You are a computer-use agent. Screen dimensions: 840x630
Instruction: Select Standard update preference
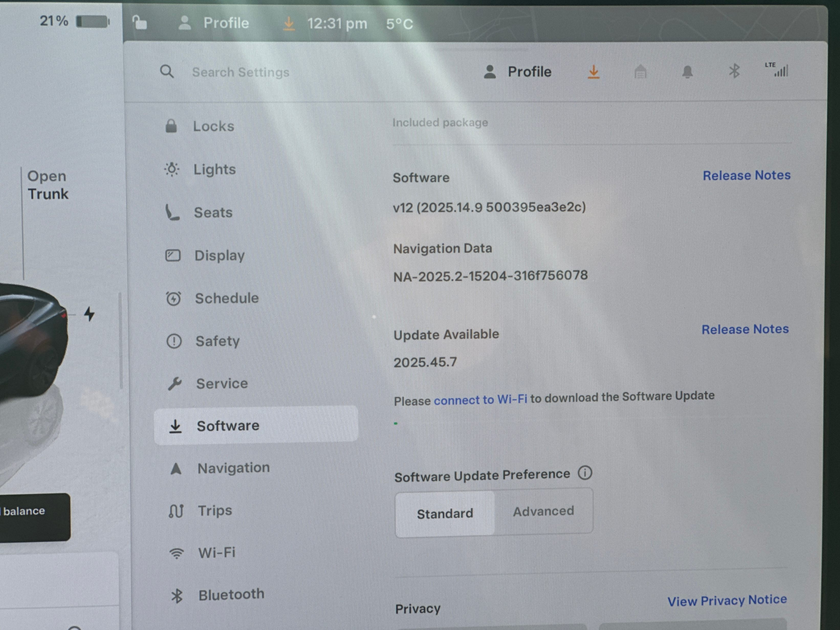[445, 513]
